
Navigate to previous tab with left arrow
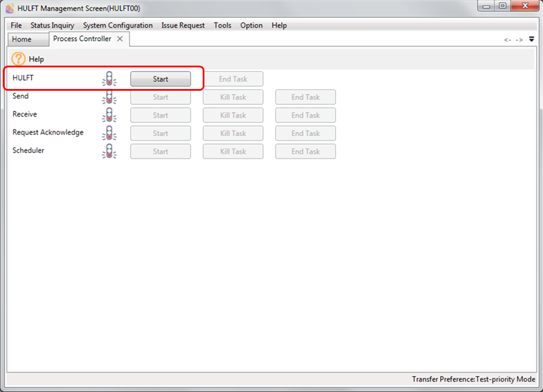[x=508, y=40]
